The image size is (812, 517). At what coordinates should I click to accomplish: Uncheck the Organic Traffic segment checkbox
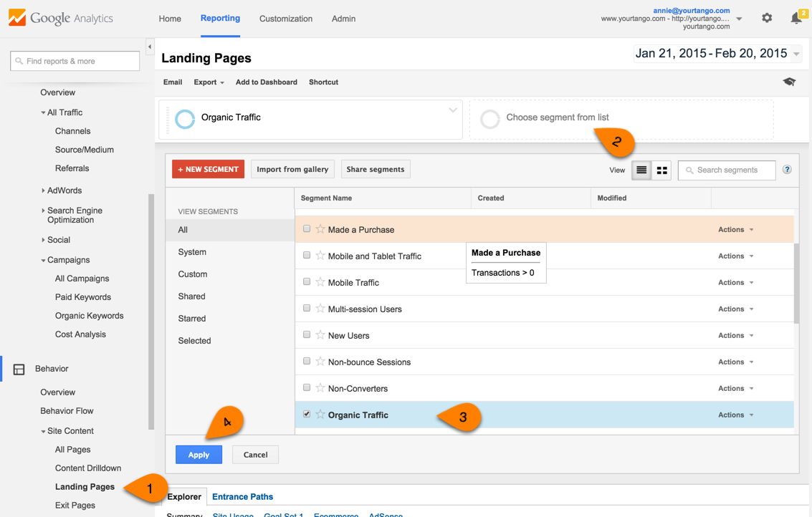tap(307, 415)
